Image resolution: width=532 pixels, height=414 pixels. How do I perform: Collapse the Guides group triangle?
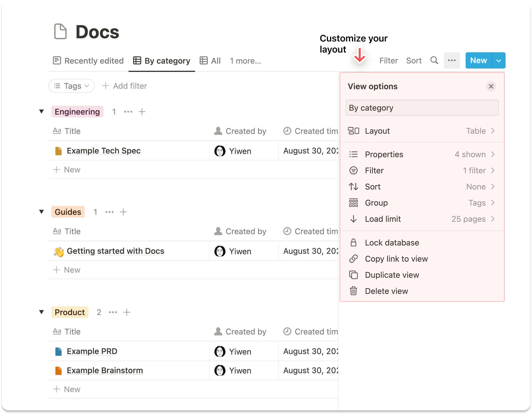[41, 212]
